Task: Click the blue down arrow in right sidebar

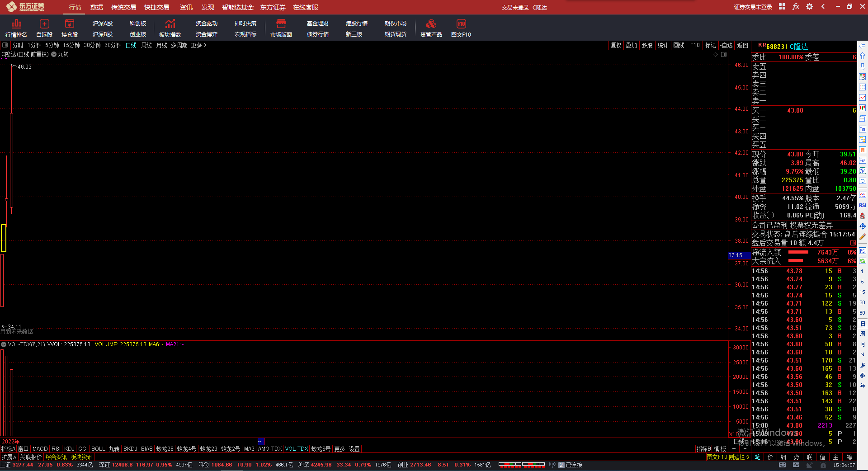Action: pyautogui.click(x=863, y=66)
